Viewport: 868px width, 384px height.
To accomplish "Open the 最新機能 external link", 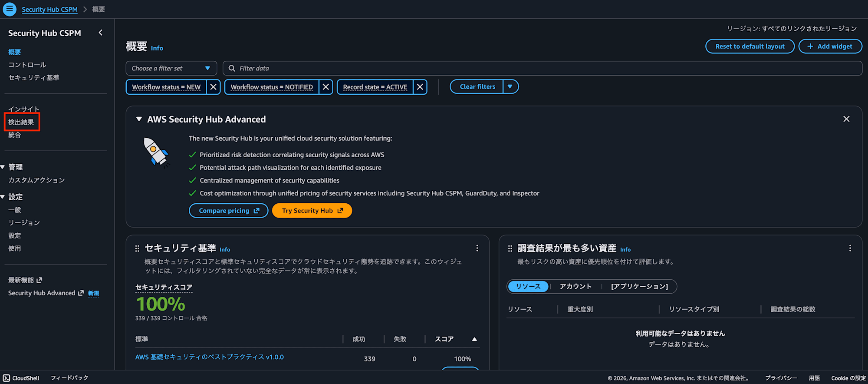I will pyautogui.click(x=25, y=280).
